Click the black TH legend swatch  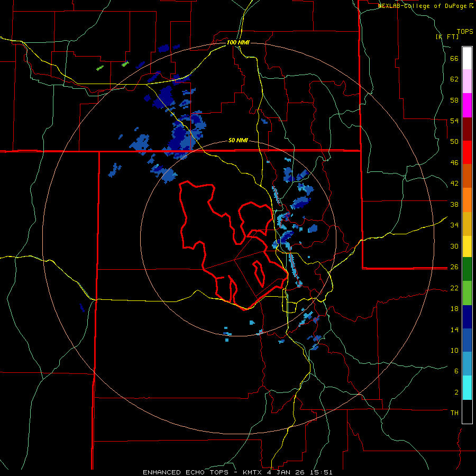tap(467, 411)
